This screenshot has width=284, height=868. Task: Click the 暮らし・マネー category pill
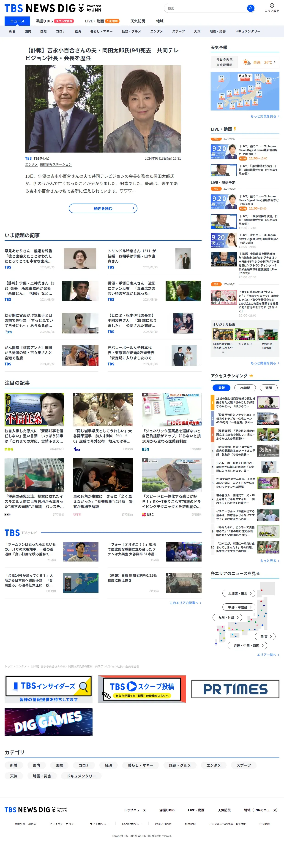coord(140,765)
